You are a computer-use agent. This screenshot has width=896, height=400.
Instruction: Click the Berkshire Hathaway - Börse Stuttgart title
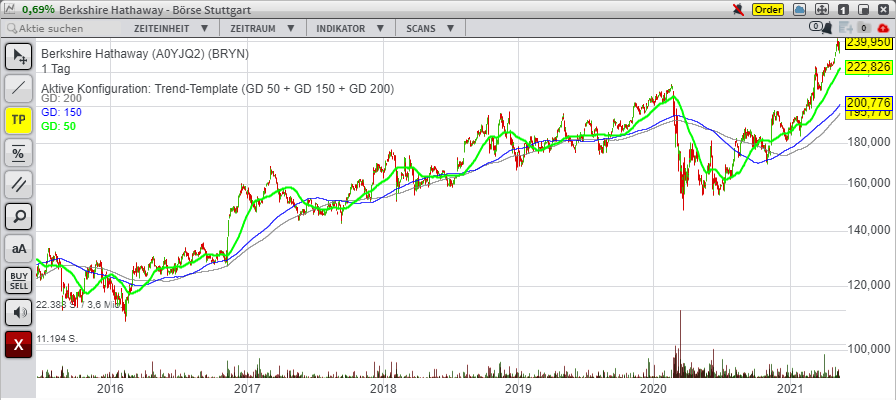pos(155,10)
